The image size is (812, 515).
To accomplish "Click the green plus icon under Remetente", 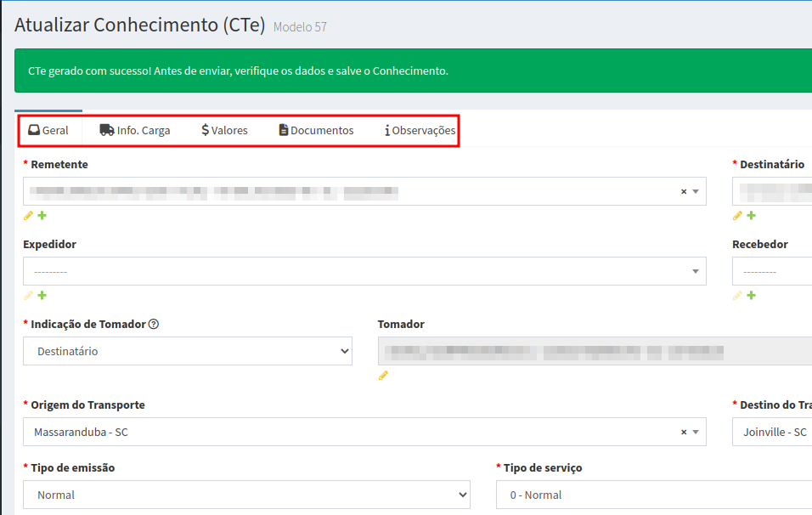I will pyautogui.click(x=42, y=216).
